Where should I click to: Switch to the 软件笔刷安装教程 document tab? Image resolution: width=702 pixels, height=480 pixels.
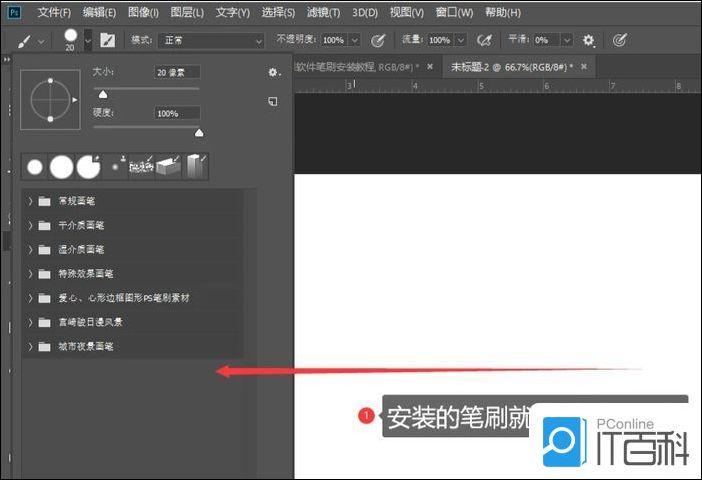357,67
